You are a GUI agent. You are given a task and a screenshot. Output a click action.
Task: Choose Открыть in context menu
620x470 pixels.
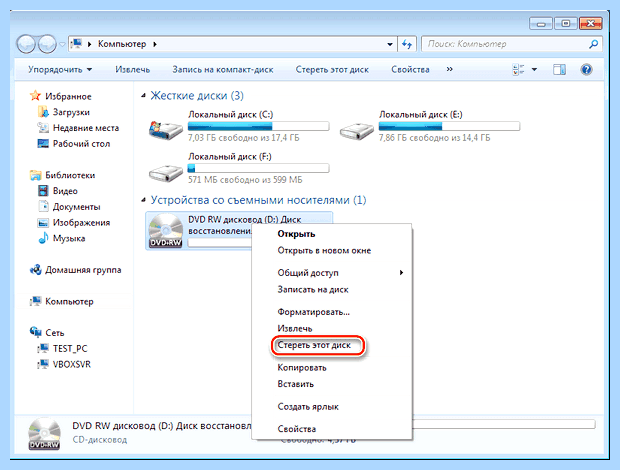point(332,234)
